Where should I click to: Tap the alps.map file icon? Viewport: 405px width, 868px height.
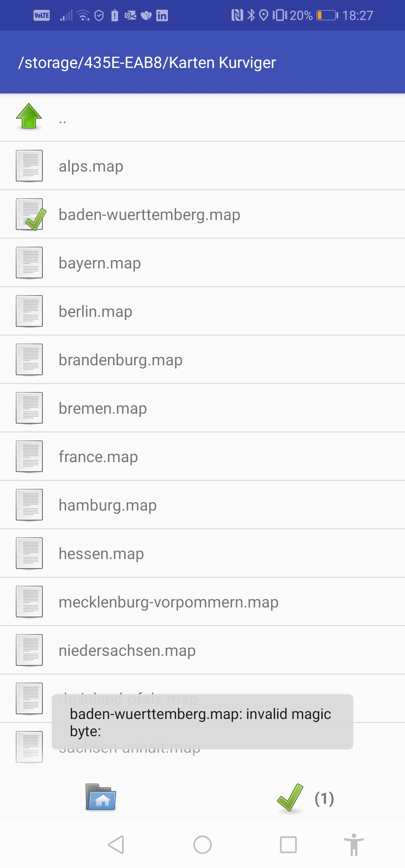[x=29, y=166]
